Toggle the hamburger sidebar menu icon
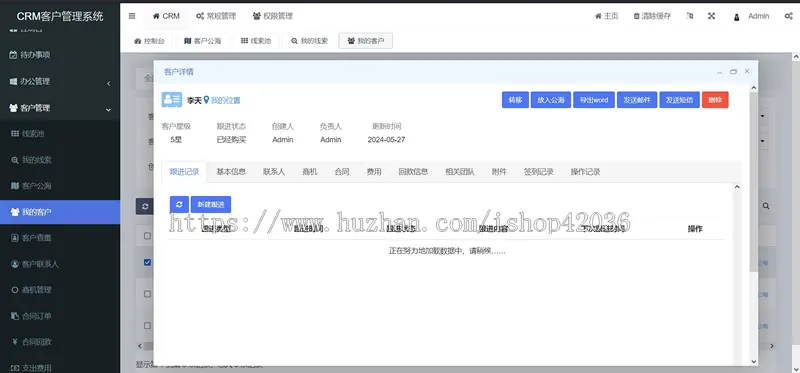Image resolution: width=800 pixels, height=373 pixels. click(132, 16)
